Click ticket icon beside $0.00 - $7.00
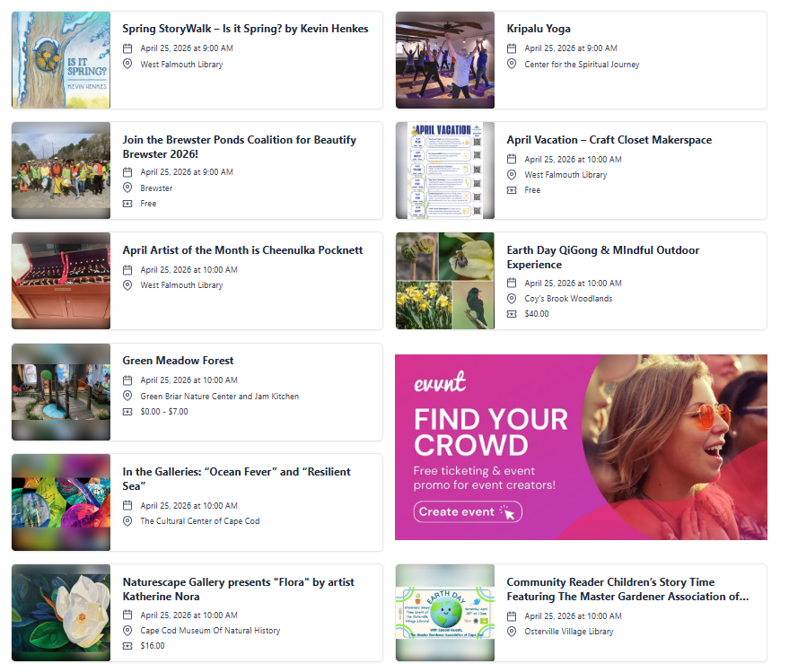Image resolution: width=789 pixels, height=672 pixels. click(x=127, y=412)
